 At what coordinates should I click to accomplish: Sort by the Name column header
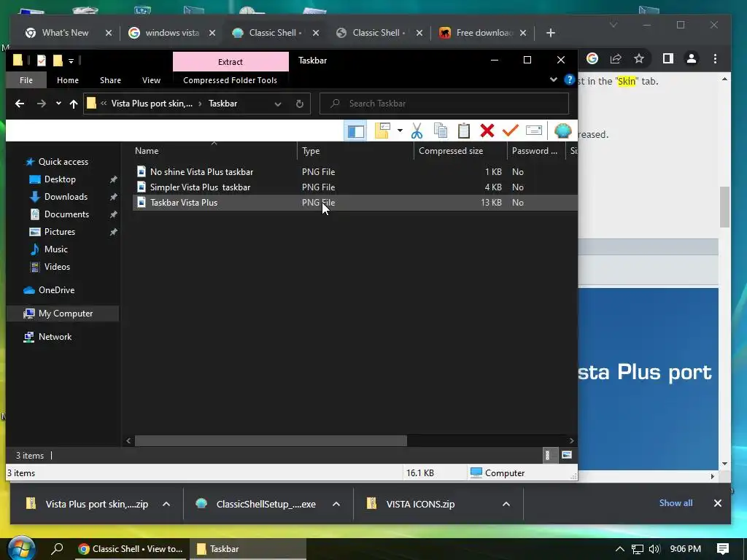pyautogui.click(x=214, y=150)
